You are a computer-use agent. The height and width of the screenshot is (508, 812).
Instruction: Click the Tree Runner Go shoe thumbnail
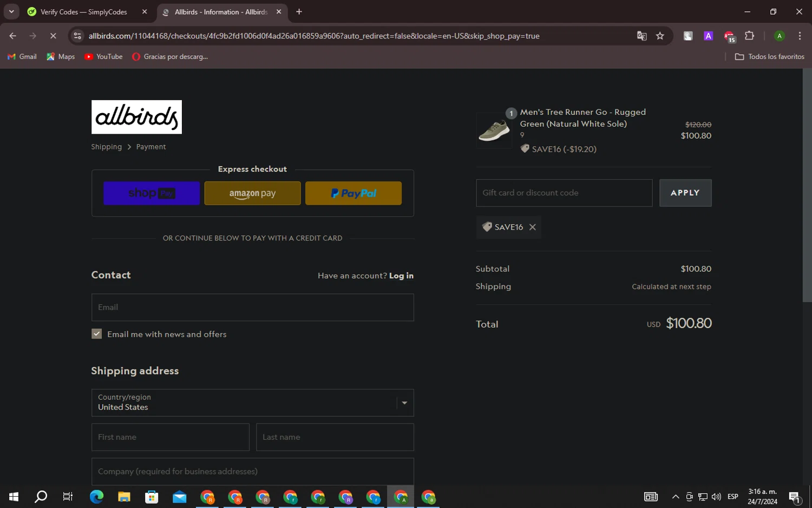coord(494,131)
